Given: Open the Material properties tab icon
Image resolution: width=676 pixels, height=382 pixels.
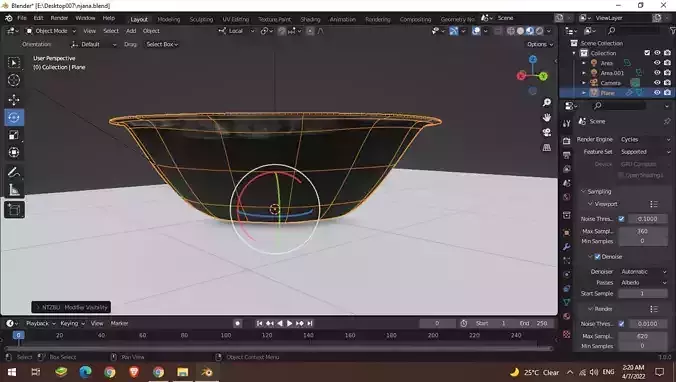Looking at the screenshot, I should coord(566,316).
